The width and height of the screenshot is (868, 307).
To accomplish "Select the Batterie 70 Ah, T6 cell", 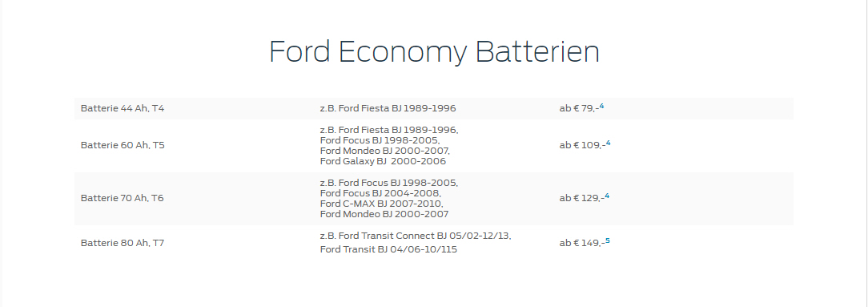I will (x=123, y=198).
